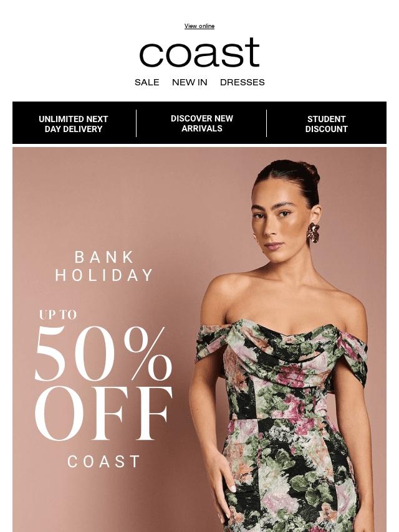Click the coast brand logo

(x=199, y=52)
